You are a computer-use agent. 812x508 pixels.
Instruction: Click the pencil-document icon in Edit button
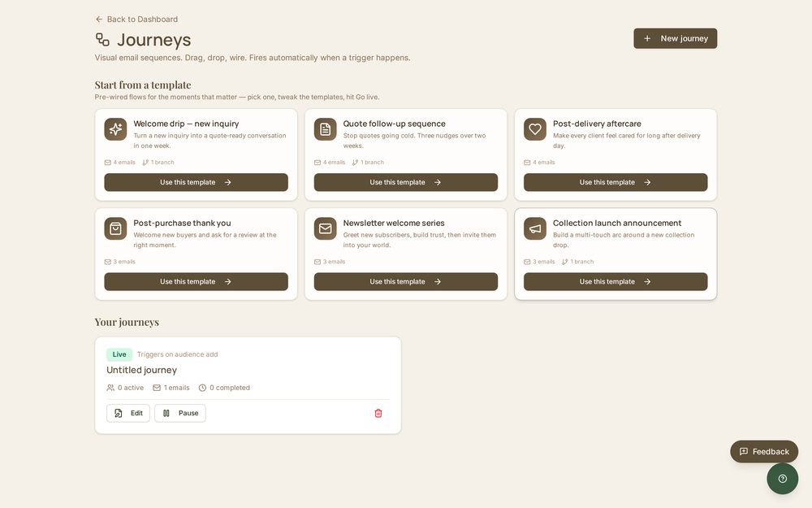[119, 413]
